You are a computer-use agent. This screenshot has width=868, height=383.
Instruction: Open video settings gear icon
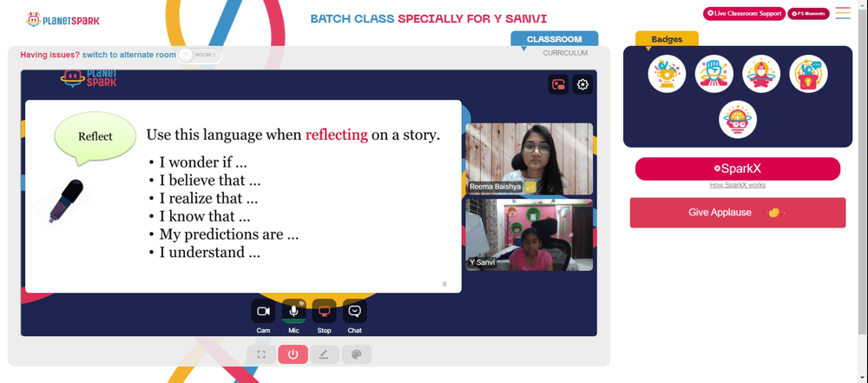[582, 85]
